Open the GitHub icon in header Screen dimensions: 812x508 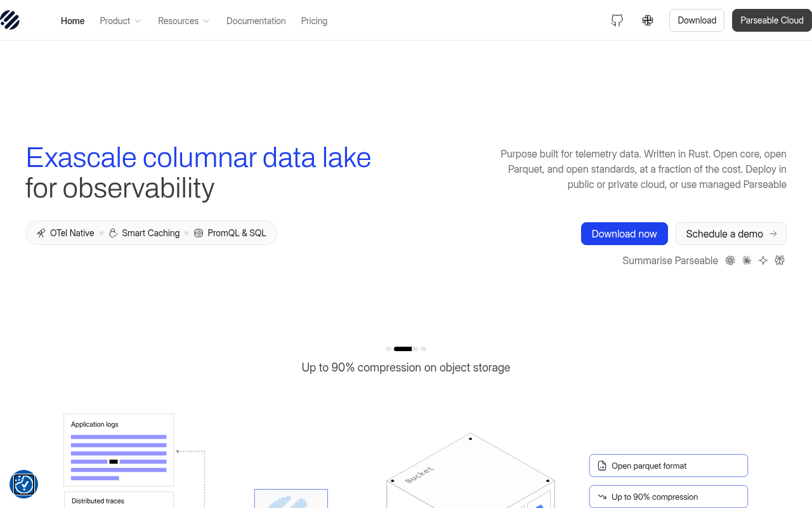[617, 20]
